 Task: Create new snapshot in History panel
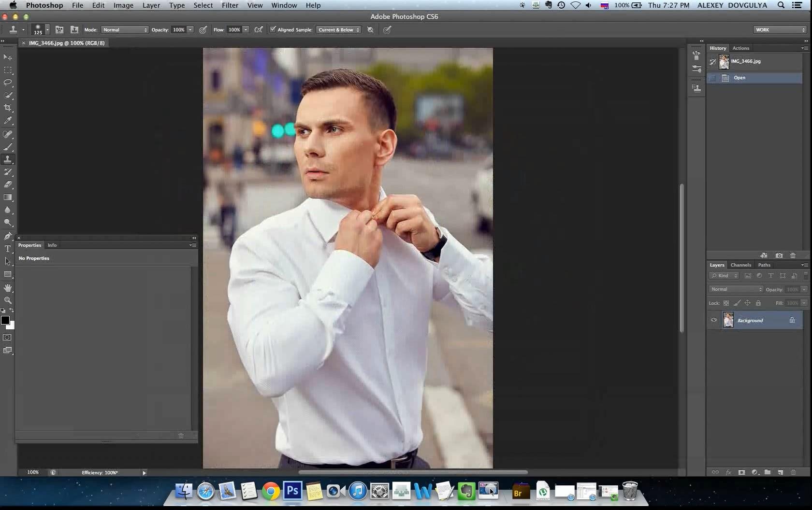(x=779, y=255)
